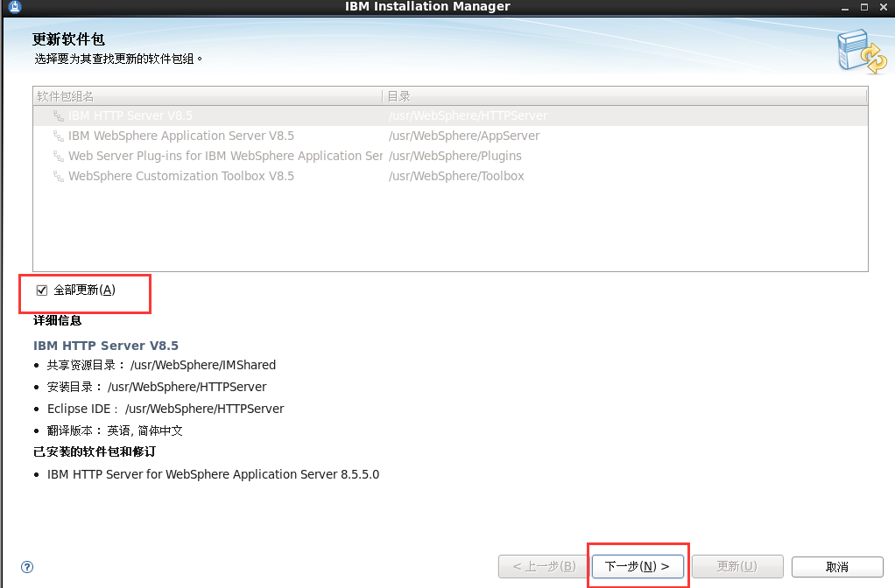The image size is (895, 588).
Task: Toggle the 全部更新(A) checkbox
Action: click(x=42, y=290)
